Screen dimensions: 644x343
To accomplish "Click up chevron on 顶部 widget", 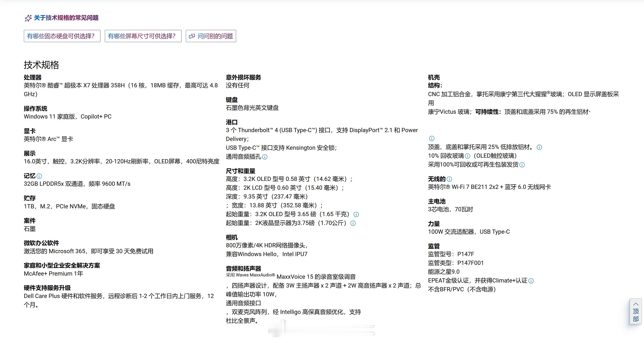I will (x=635, y=304).
